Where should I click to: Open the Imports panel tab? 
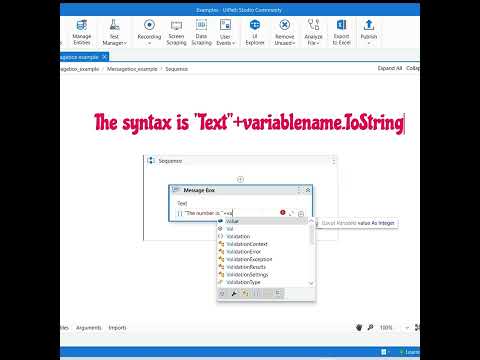point(117,328)
